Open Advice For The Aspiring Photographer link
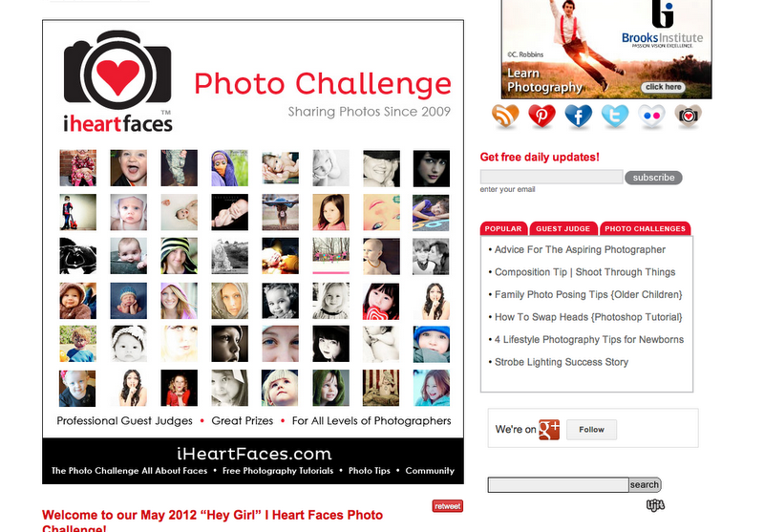 click(x=580, y=249)
